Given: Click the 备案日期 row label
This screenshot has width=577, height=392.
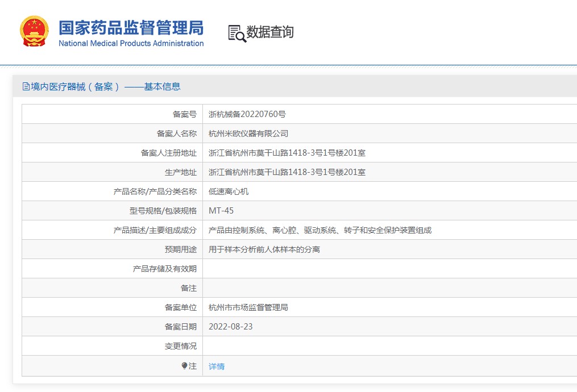Looking at the screenshot, I should point(181,327).
